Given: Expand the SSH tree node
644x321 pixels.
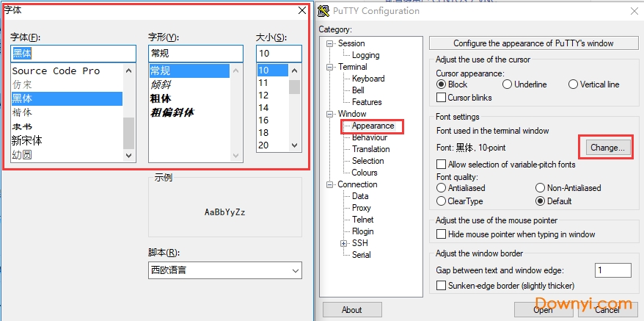Looking at the screenshot, I should tap(343, 243).
